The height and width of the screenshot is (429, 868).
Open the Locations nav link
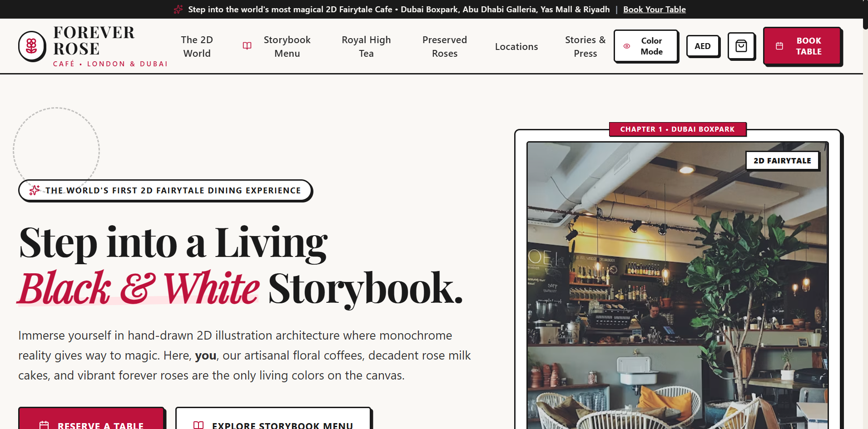point(516,46)
